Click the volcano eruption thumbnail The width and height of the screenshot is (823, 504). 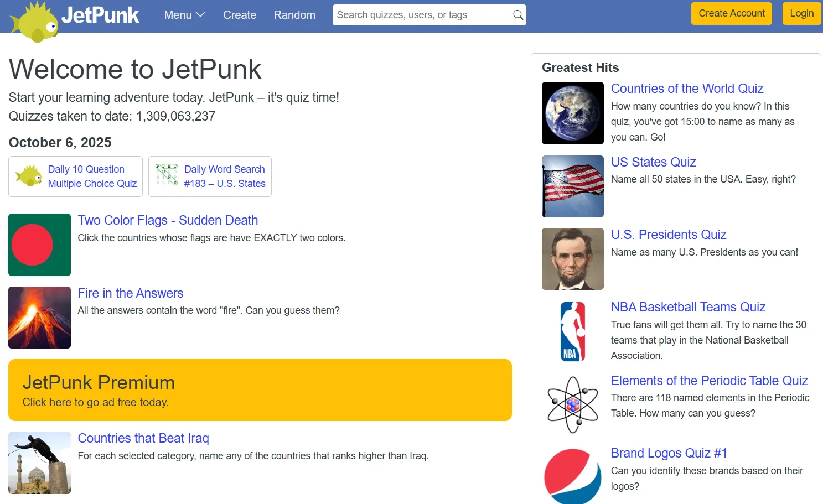pyautogui.click(x=39, y=318)
